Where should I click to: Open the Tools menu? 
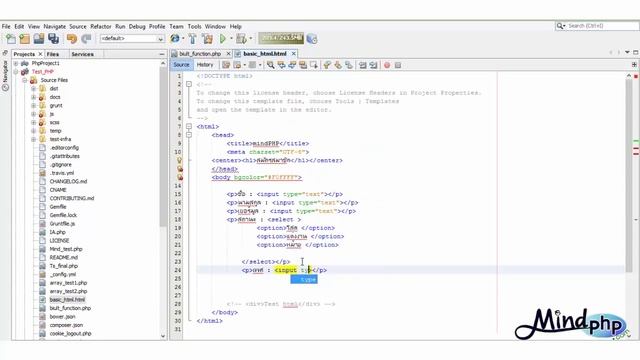(x=194, y=26)
